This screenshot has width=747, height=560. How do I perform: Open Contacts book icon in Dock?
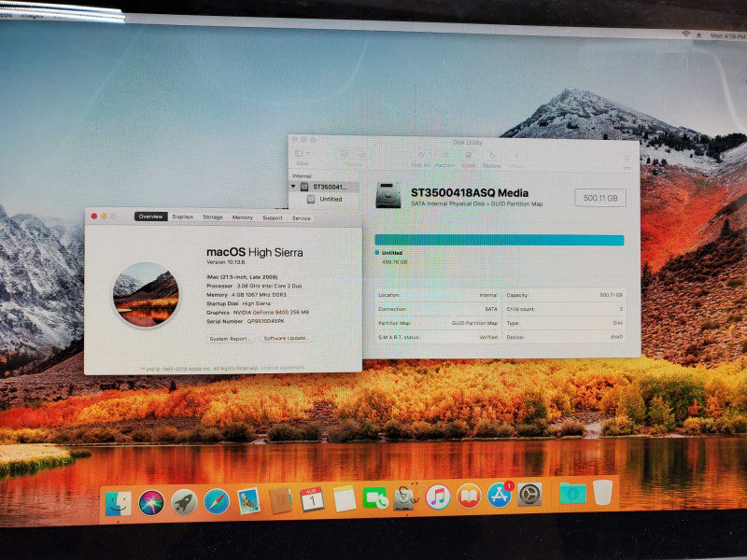pos(281,500)
